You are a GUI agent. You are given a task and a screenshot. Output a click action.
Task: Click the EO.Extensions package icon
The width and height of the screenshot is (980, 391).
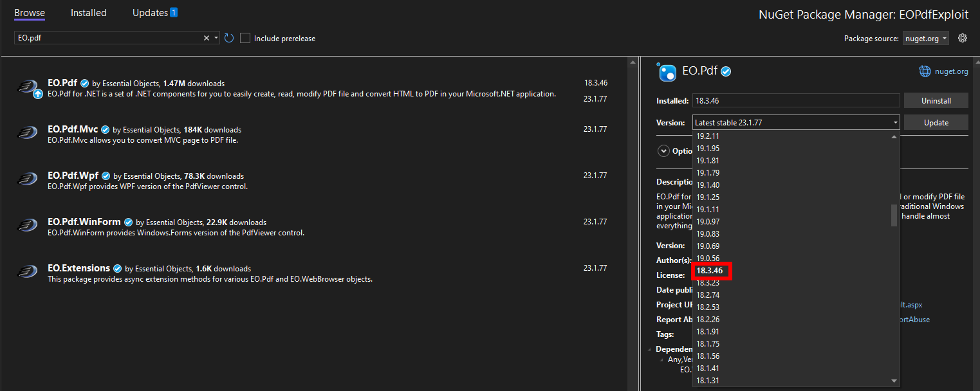pos(27,271)
